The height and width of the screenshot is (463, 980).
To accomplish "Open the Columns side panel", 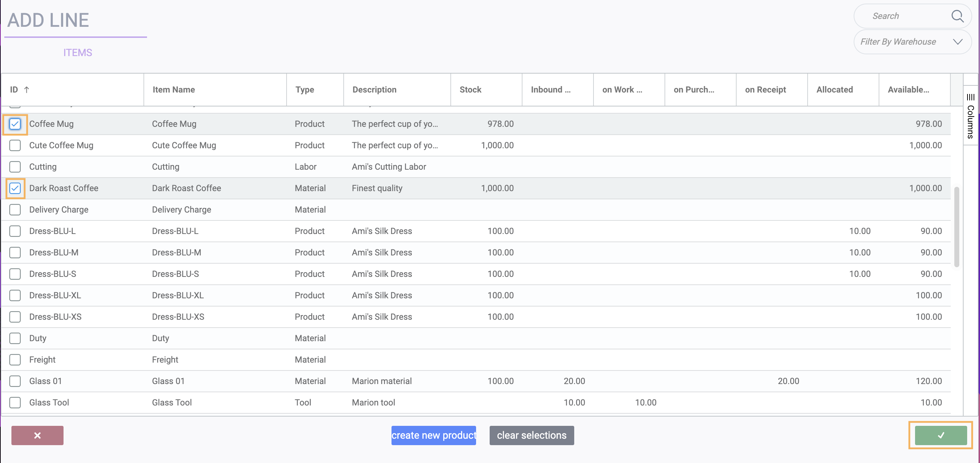I will pyautogui.click(x=970, y=116).
